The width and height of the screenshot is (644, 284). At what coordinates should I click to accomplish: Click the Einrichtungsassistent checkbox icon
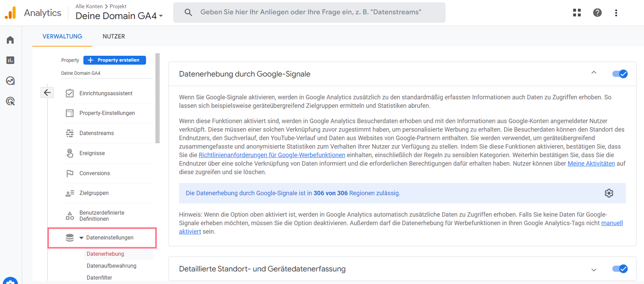[70, 93]
